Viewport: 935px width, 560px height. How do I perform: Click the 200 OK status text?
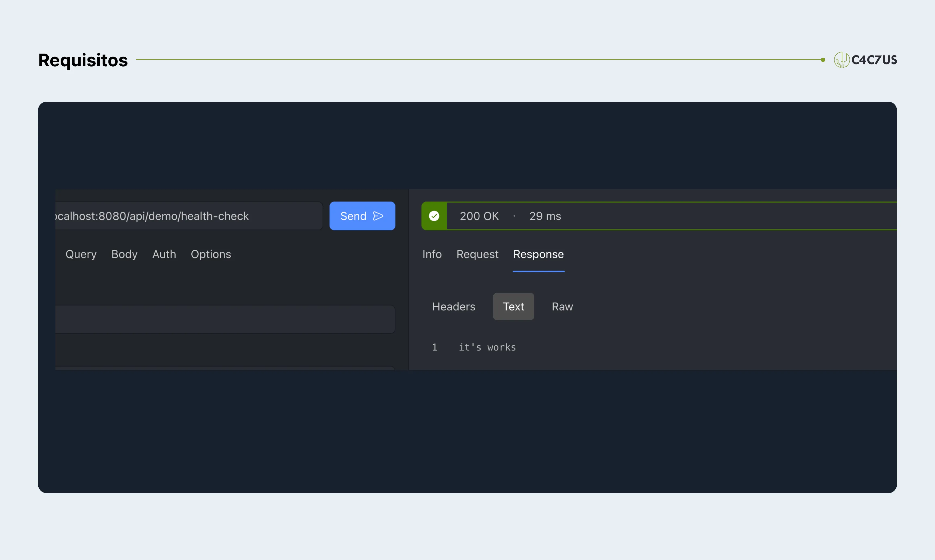click(479, 216)
